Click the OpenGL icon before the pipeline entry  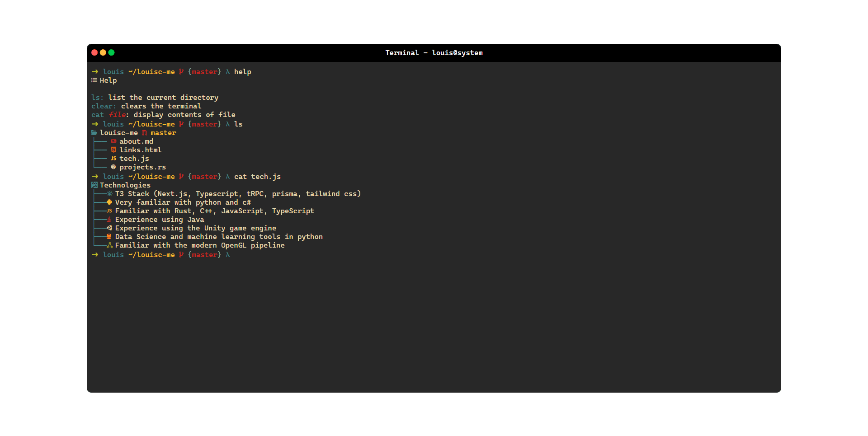(109, 245)
